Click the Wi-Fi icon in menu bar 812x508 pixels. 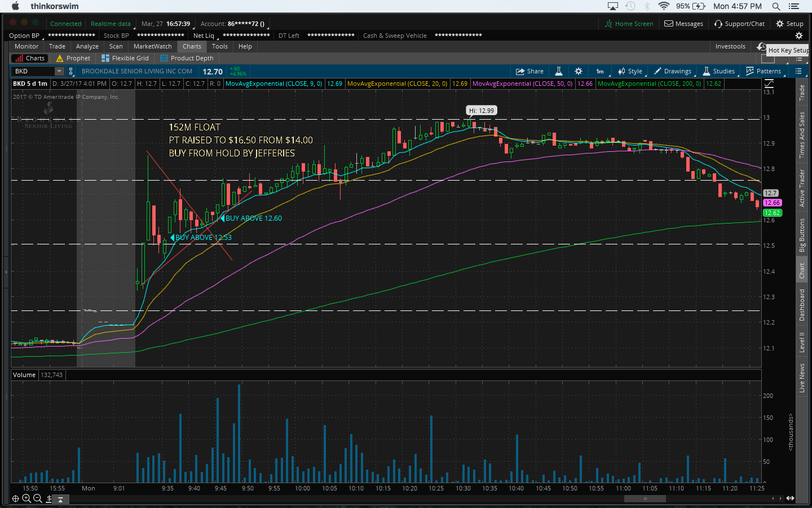[664, 6]
